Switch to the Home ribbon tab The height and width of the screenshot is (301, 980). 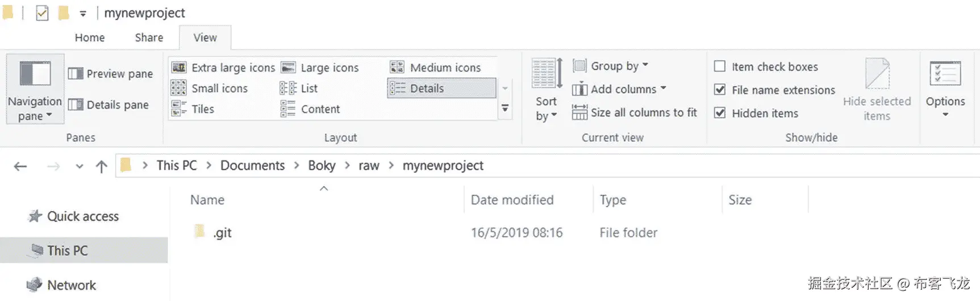coord(90,38)
